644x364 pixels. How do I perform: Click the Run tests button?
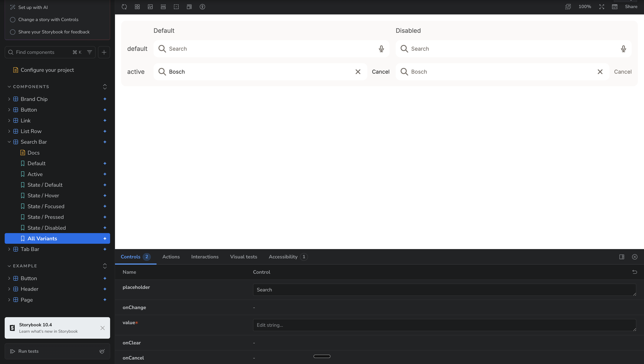click(24, 351)
